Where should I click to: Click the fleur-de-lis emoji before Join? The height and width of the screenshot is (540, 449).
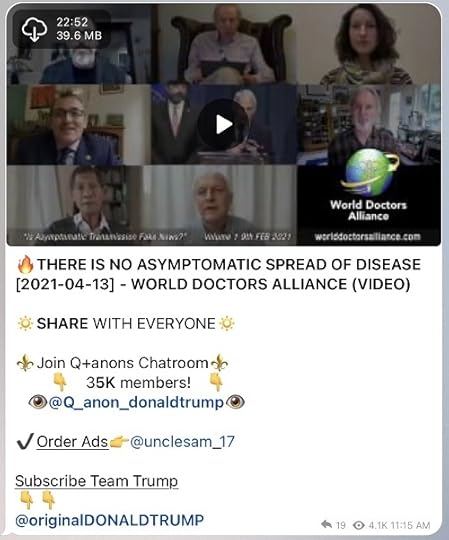tap(25, 363)
